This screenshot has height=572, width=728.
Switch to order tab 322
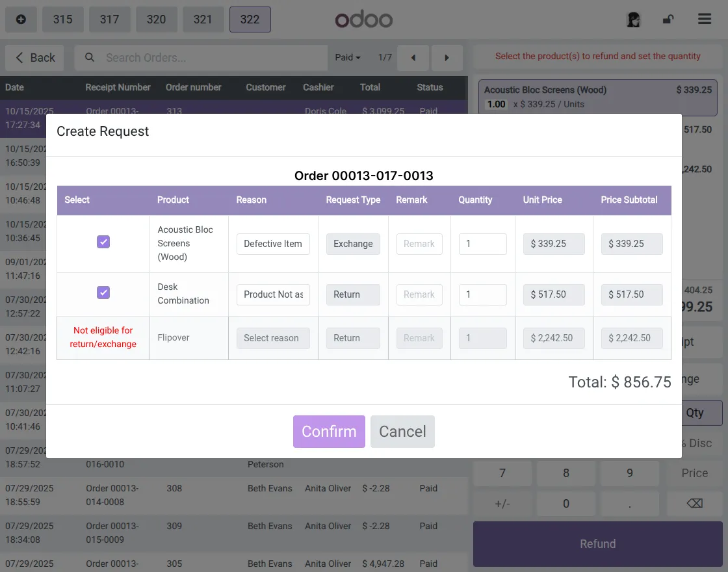coord(250,19)
